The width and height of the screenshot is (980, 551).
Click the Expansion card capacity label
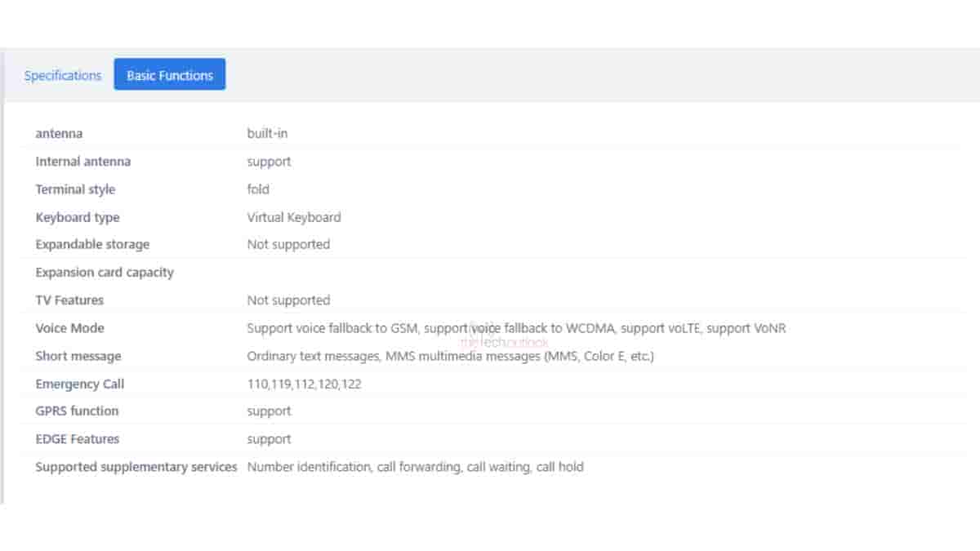pos(105,272)
